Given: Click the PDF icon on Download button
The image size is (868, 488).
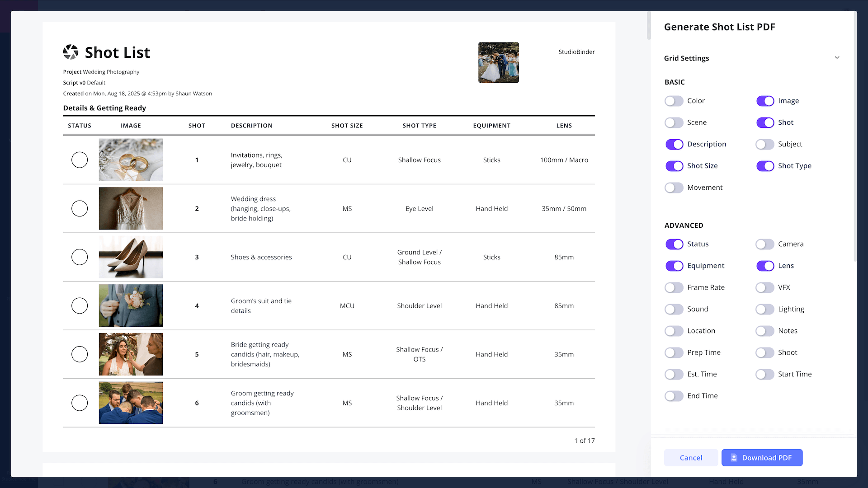Looking at the screenshot, I should point(734,458).
